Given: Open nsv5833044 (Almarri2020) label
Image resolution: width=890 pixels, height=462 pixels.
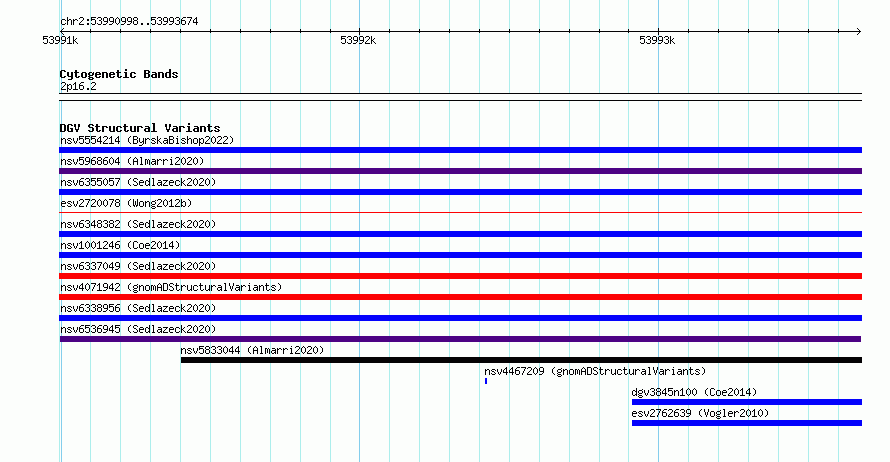Looking at the screenshot, I should [252, 350].
